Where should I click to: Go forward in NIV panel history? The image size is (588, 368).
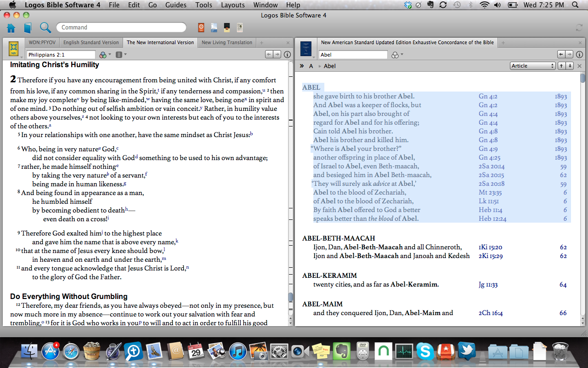click(277, 54)
